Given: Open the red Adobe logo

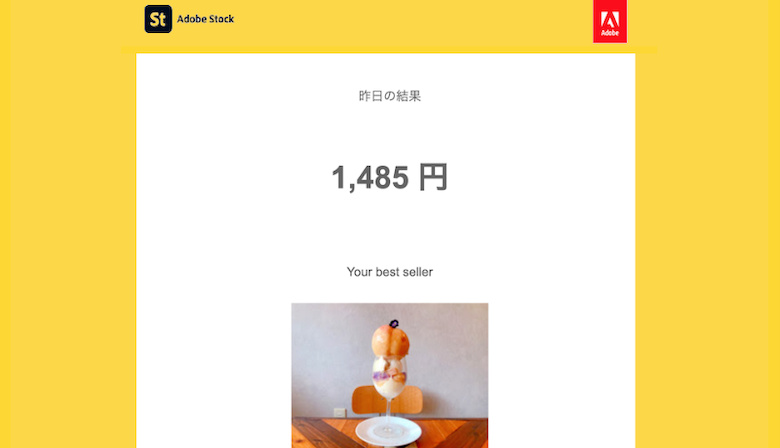Looking at the screenshot, I should 610,21.
